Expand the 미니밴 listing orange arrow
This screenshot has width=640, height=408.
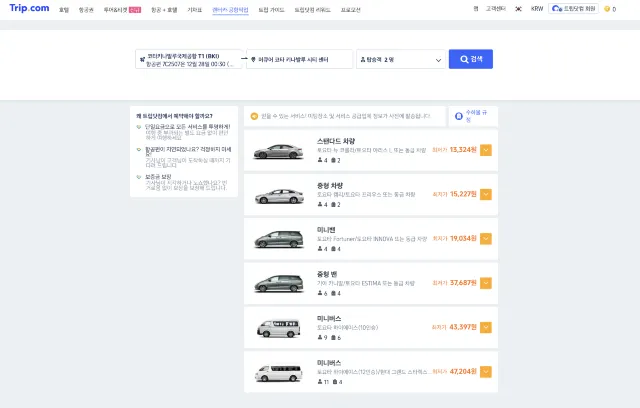[486, 239]
